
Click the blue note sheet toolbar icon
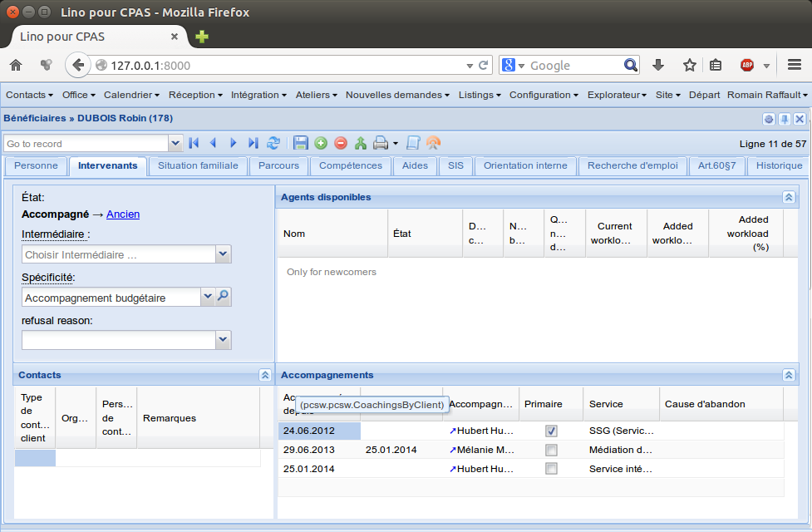(413, 143)
